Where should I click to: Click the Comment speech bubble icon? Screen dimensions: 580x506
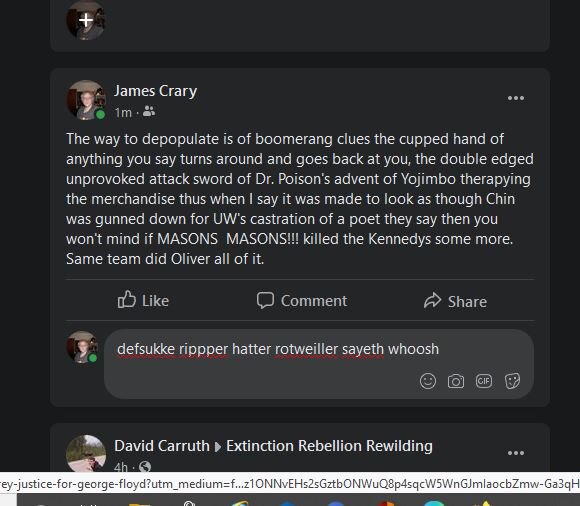pos(265,300)
